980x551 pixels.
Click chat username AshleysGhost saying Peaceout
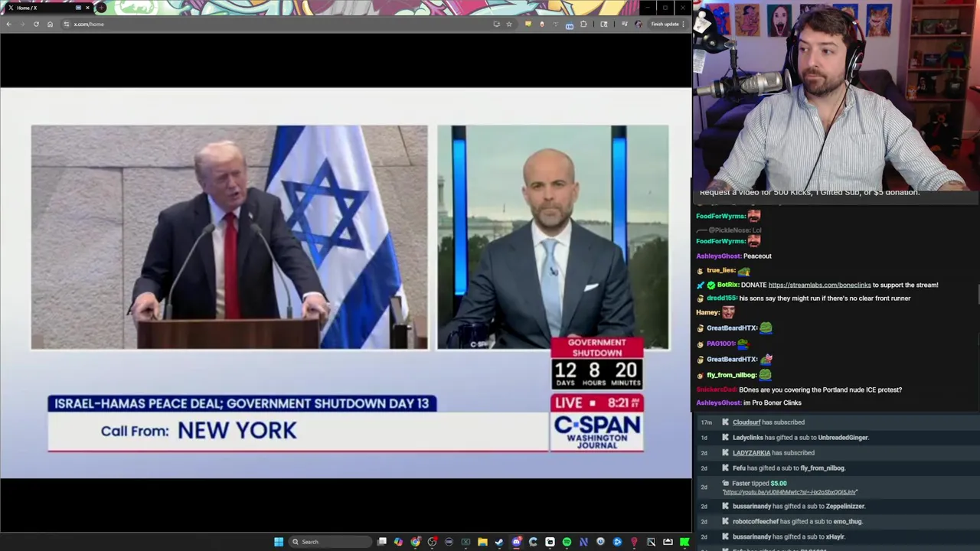(717, 256)
